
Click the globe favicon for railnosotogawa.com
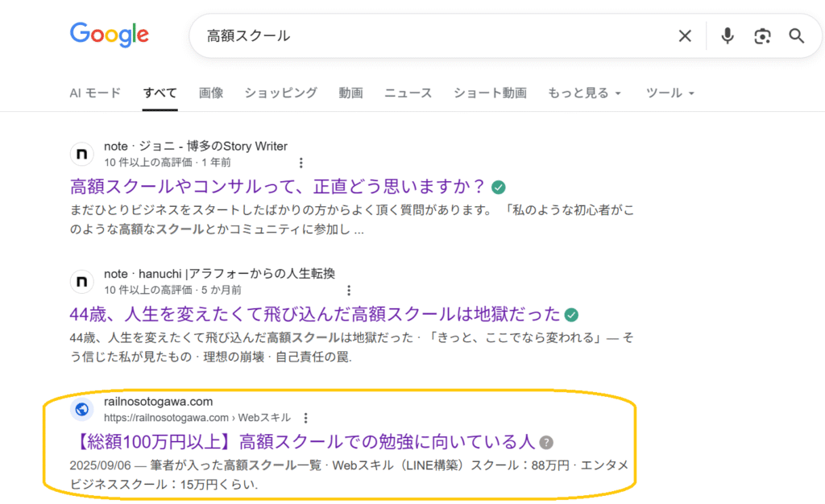(x=81, y=409)
